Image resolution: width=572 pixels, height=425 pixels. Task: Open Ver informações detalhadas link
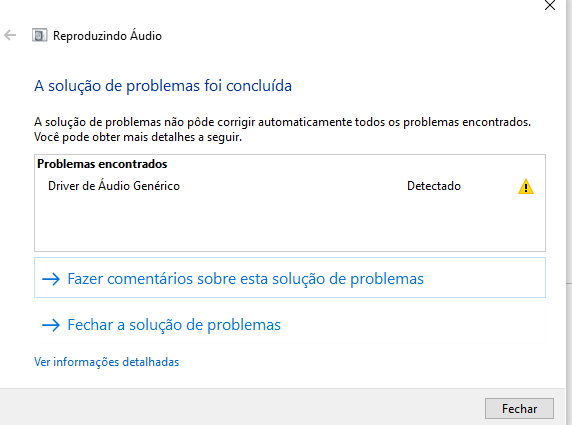tap(107, 362)
